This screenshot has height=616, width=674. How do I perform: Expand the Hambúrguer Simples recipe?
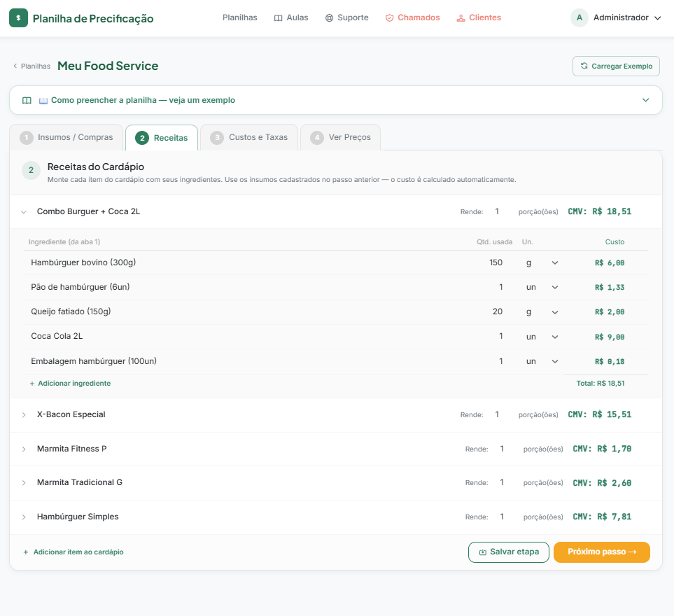click(x=24, y=517)
